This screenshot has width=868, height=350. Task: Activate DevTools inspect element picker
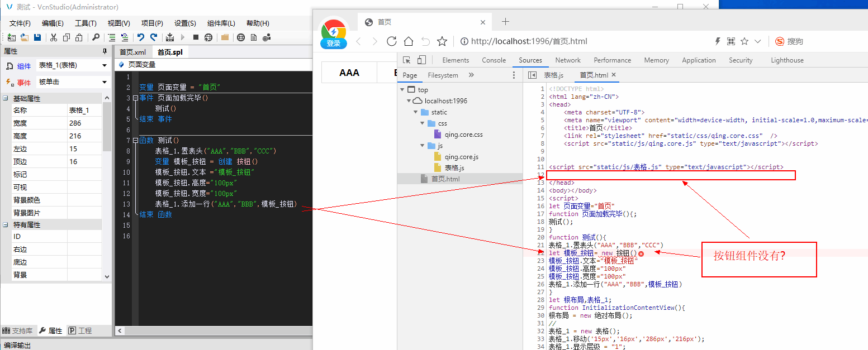click(407, 60)
